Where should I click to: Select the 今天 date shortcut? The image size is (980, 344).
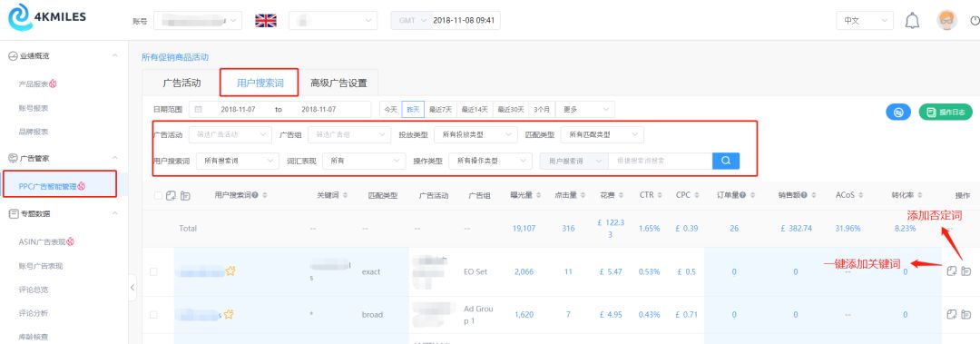pyautogui.click(x=390, y=109)
